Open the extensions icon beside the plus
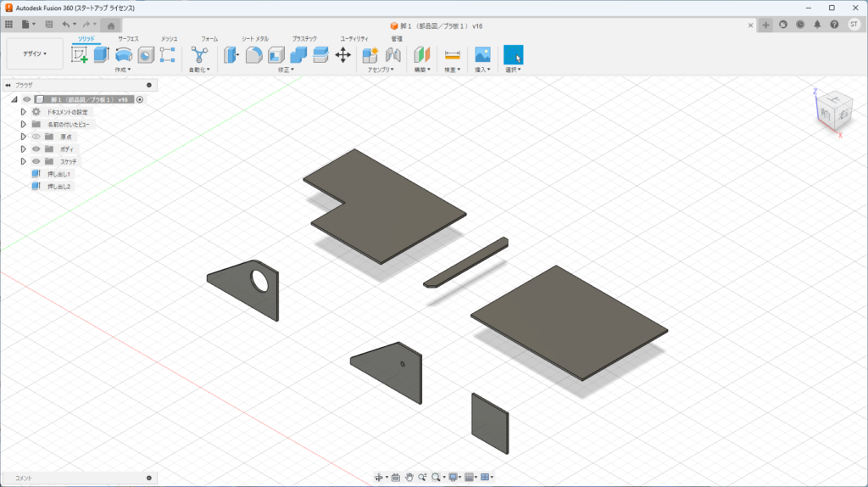Viewport: 868px width, 487px height. coord(782,25)
